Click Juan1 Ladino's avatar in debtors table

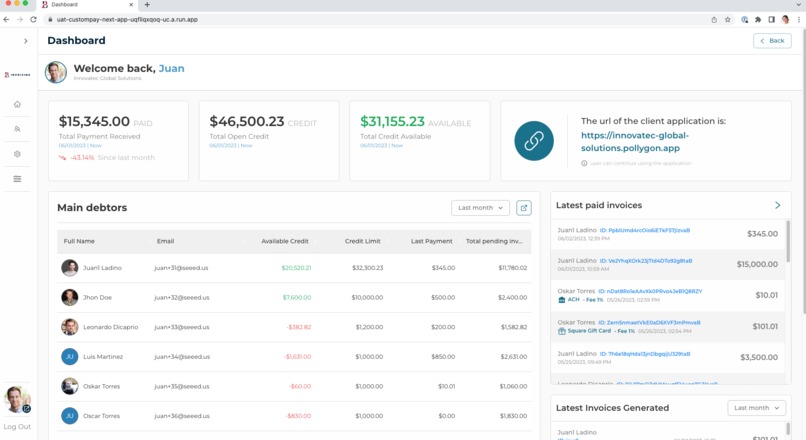[x=69, y=268]
